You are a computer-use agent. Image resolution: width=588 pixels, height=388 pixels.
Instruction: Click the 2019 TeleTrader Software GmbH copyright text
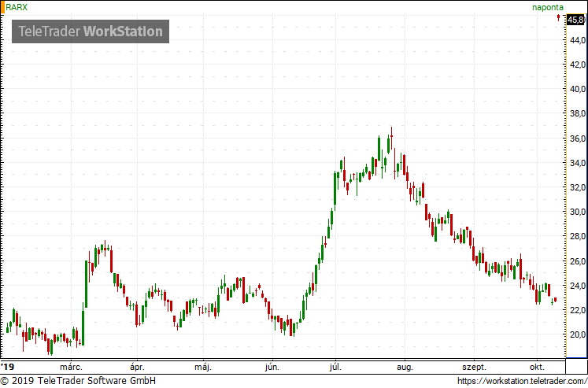[78, 381]
